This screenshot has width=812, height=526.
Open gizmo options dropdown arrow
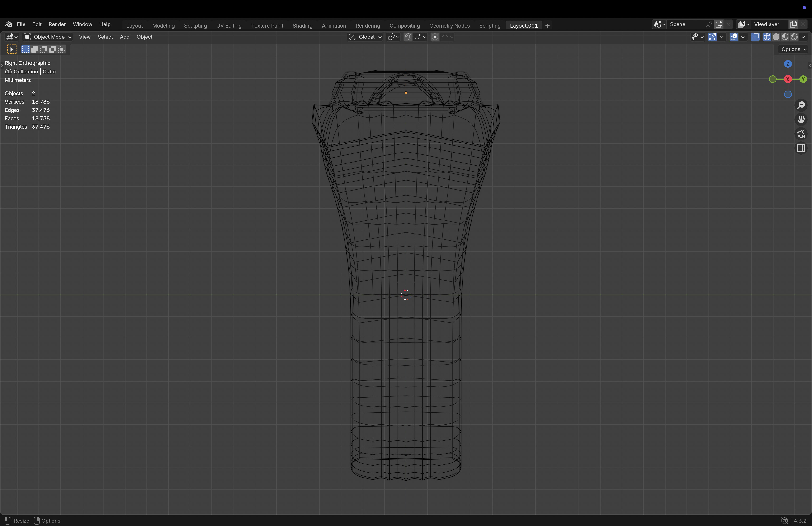[721, 37]
